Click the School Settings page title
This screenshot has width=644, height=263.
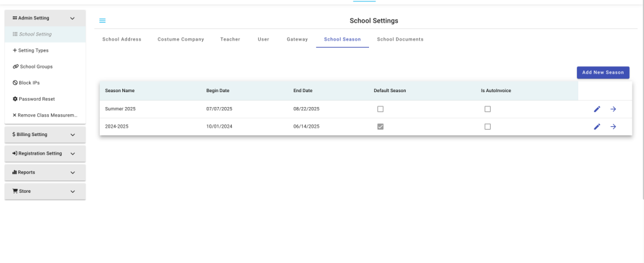(x=374, y=21)
